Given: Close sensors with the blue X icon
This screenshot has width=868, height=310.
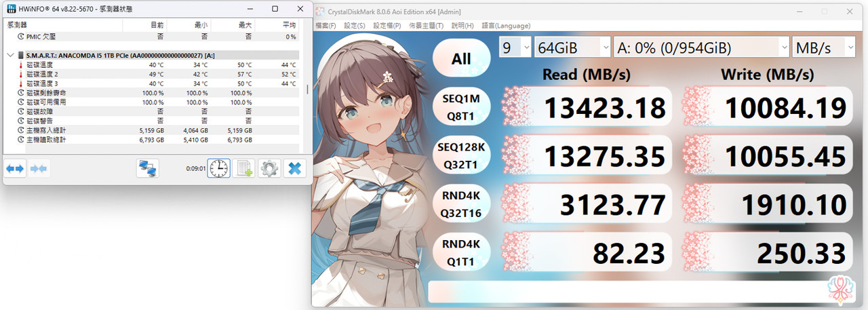Looking at the screenshot, I should point(294,168).
